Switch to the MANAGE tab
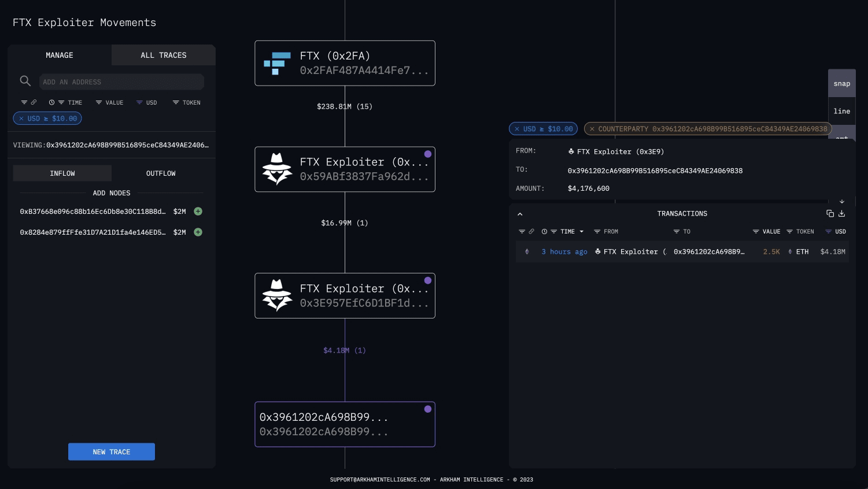This screenshot has width=868, height=489. [x=60, y=55]
